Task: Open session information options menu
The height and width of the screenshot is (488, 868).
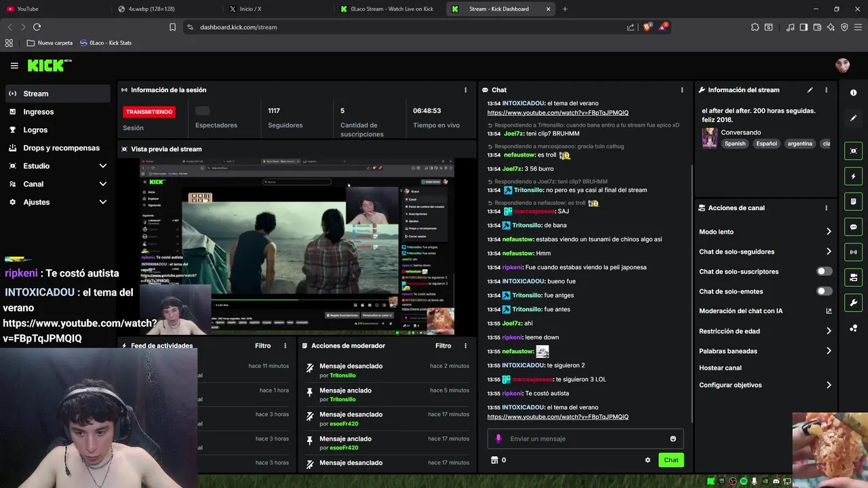Action: (x=465, y=89)
